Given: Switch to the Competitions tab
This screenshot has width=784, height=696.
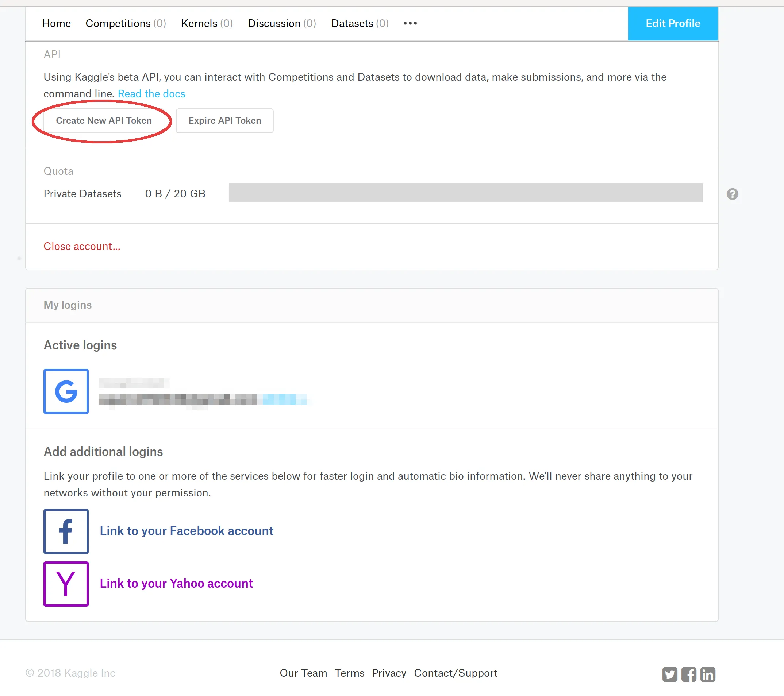Looking at the screenshot, I should click(126, 23).
